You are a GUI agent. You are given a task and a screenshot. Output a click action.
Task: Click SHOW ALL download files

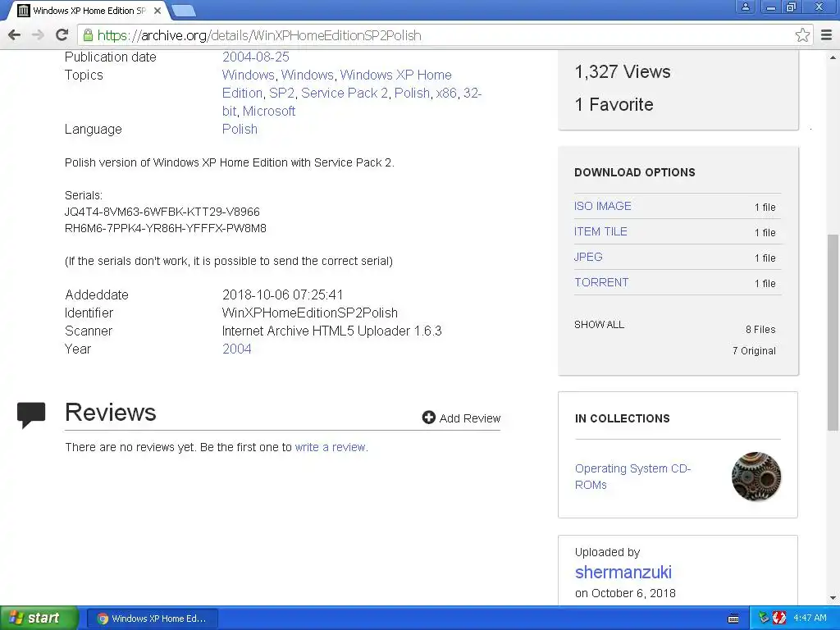599,325
